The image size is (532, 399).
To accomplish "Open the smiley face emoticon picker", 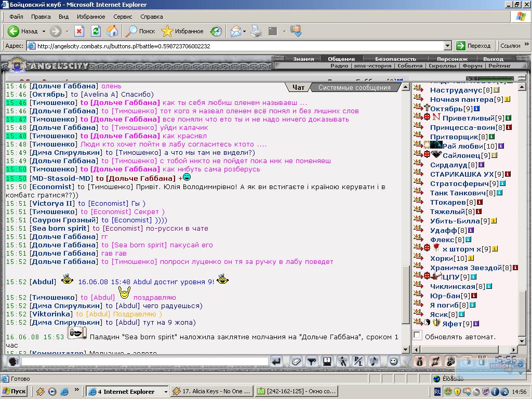I will click(393, 362).
